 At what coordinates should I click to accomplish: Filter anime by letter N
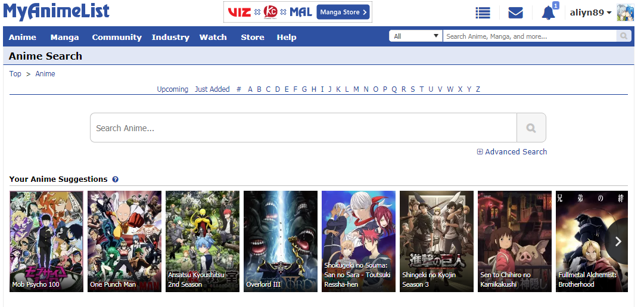(366, 89)
